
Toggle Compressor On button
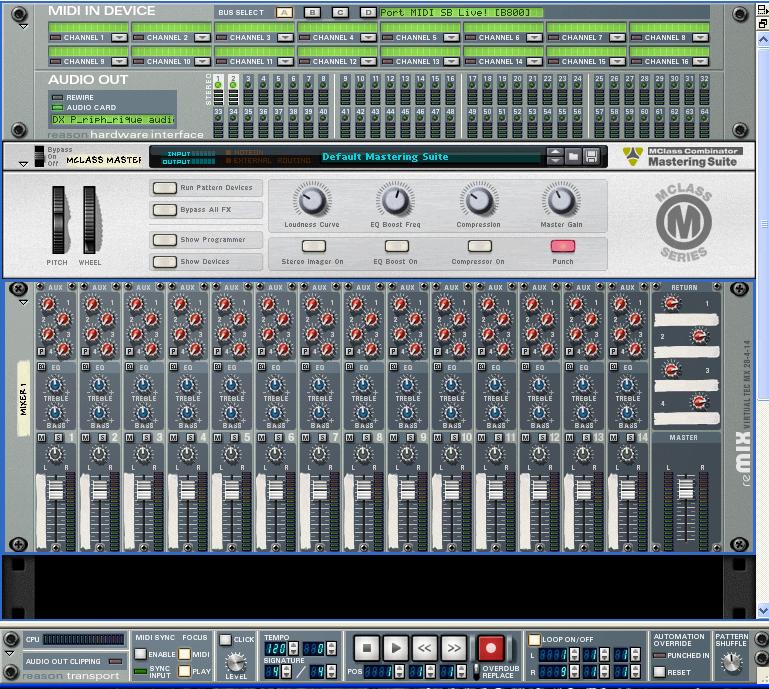(x=480, y=246)
